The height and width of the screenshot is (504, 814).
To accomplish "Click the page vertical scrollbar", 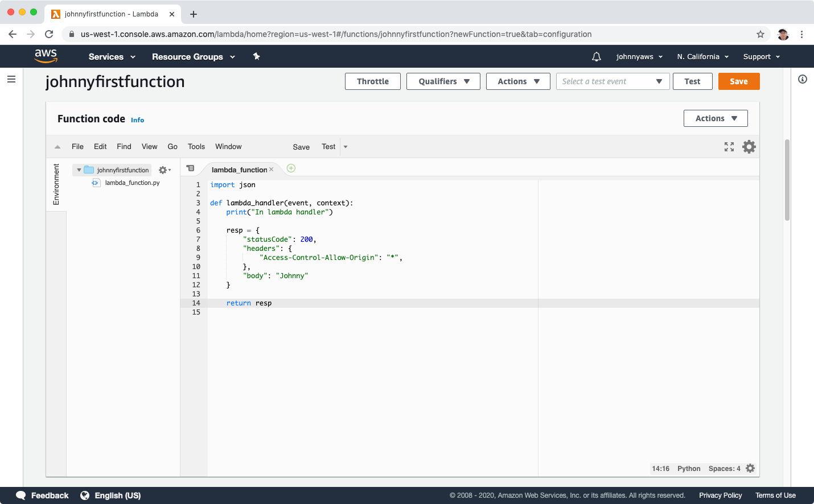I will (x=787, y=179).
